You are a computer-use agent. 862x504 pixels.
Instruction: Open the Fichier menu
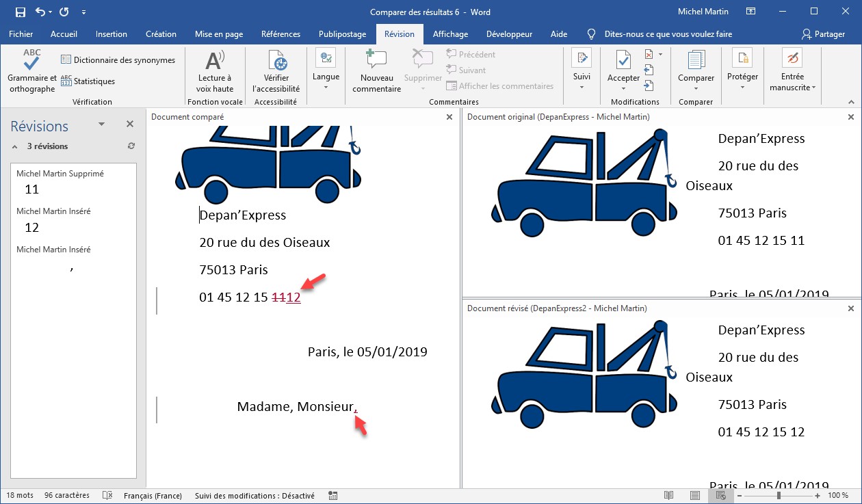[21, 34]
